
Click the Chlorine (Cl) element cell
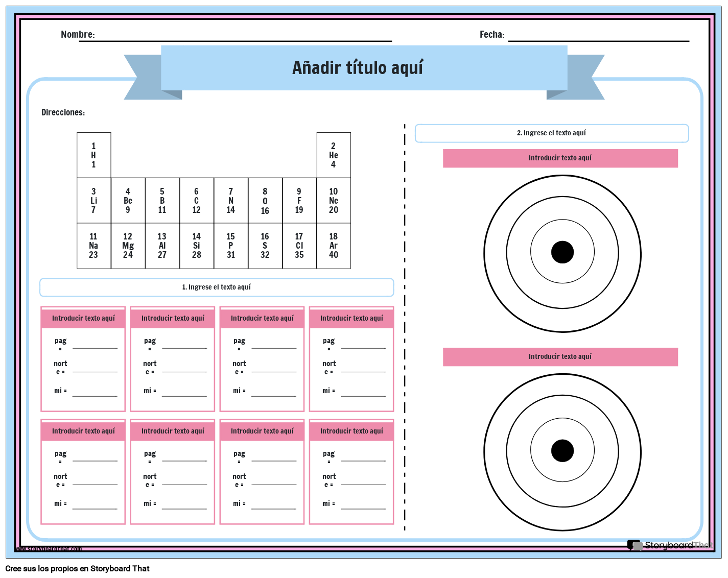click(299, 246)
